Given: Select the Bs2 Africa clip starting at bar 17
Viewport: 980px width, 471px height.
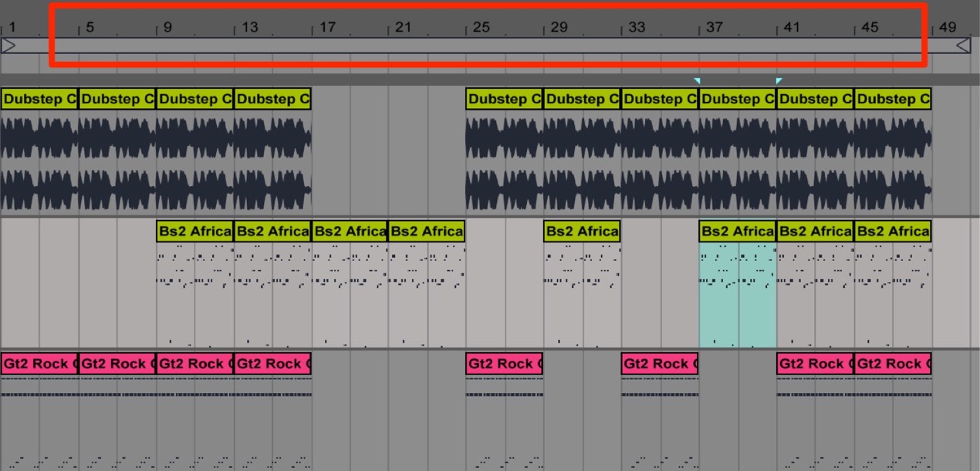Looking at the screenshot, I should pos(350,231).
